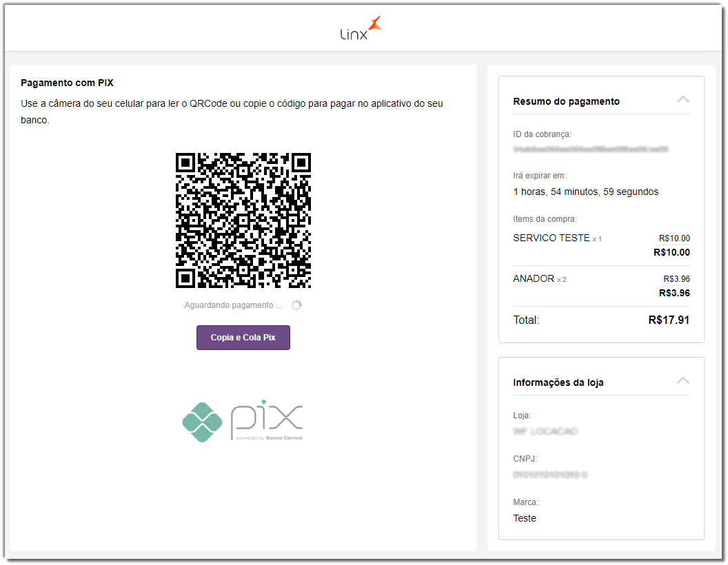
Task: Click the 'ID da cobrança:' label
Action: tap(543, 134)
